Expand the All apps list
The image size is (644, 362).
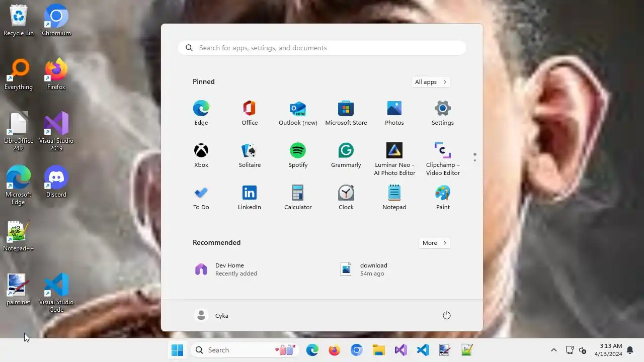point(430,82)
